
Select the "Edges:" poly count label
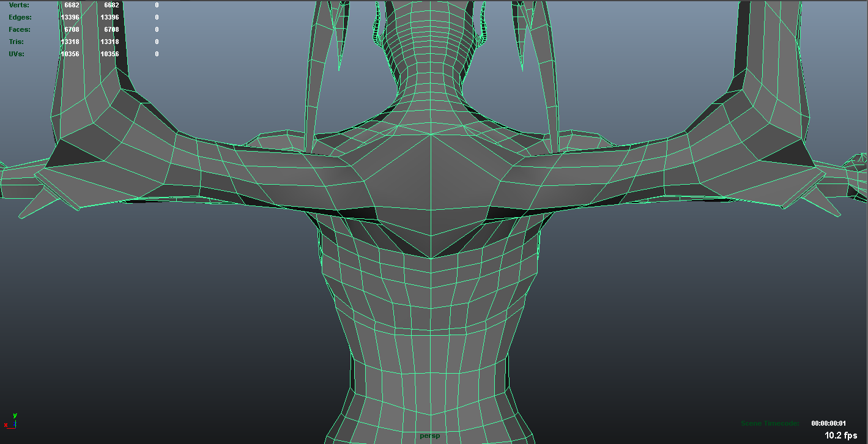pos(20,17)
